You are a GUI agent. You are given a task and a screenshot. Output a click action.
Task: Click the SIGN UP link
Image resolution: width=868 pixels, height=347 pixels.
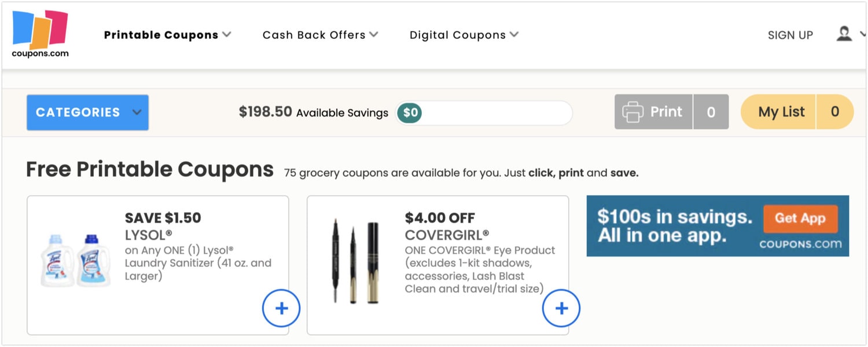coord(790,35)
